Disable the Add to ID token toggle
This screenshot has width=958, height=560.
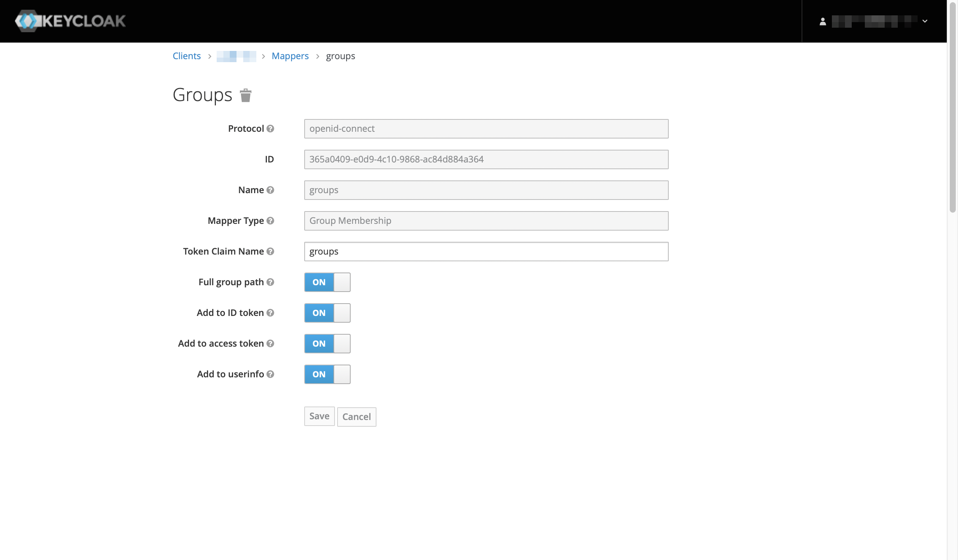[327, 313]
